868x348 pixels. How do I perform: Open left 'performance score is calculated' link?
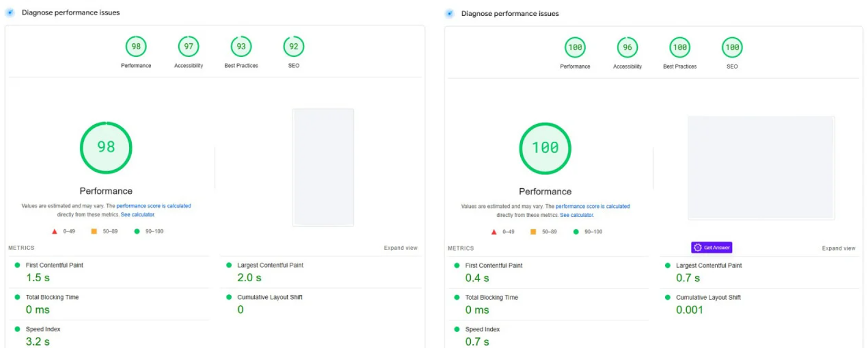[154, 206]
